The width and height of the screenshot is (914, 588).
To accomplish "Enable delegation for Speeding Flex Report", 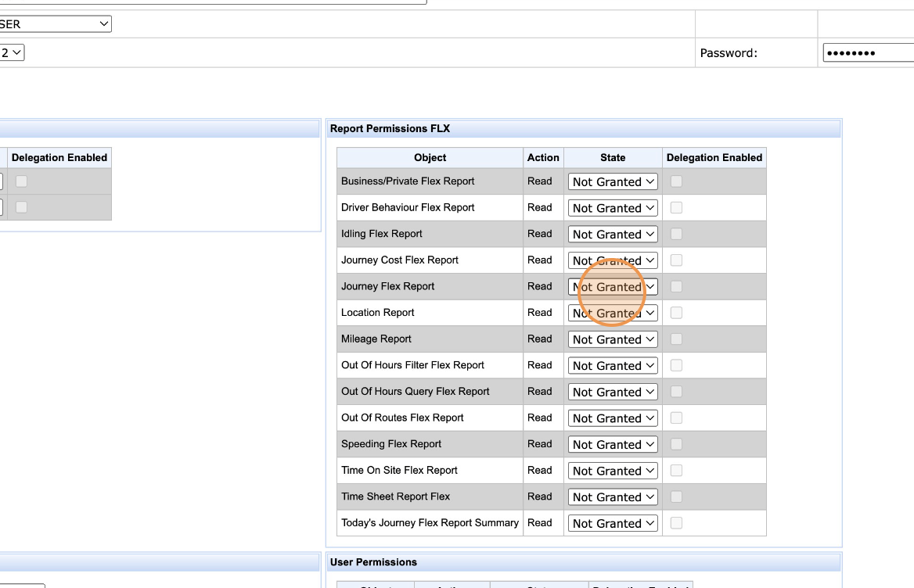I will (676, 444).
